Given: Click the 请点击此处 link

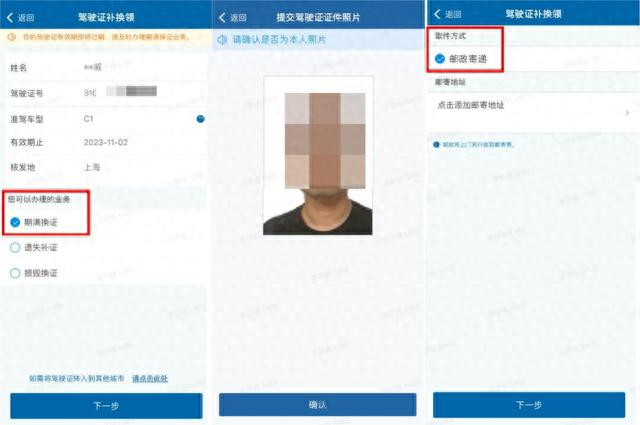Looking at the screenshot, I should tap(150, 378).
